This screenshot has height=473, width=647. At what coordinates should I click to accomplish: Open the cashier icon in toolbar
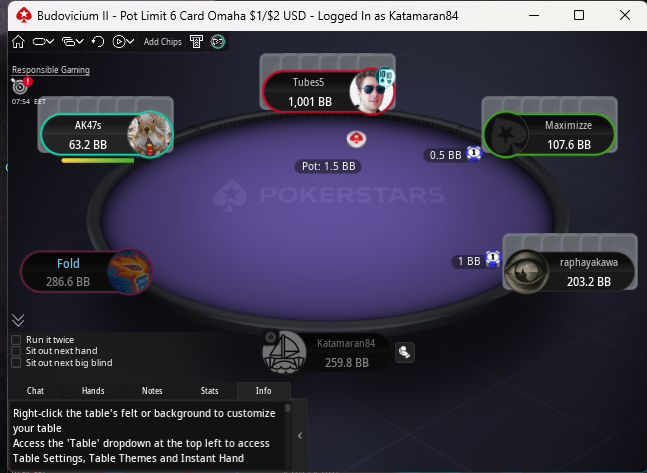coord(196,42)
